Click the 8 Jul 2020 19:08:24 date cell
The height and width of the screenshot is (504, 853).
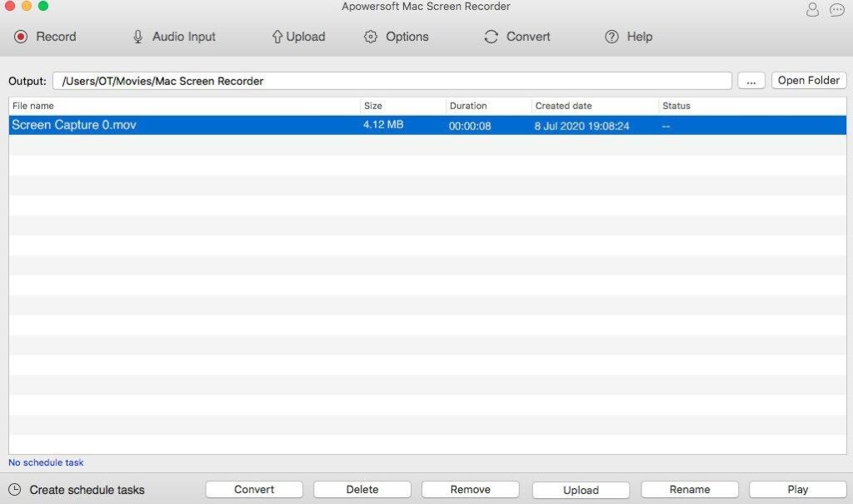click(581, 126)
